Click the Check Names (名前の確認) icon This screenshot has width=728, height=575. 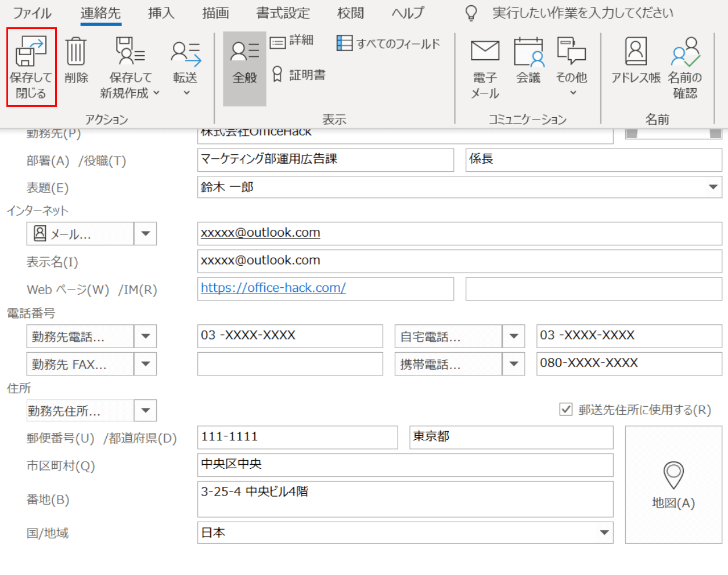pyautogui.click(x=685, y=52)
